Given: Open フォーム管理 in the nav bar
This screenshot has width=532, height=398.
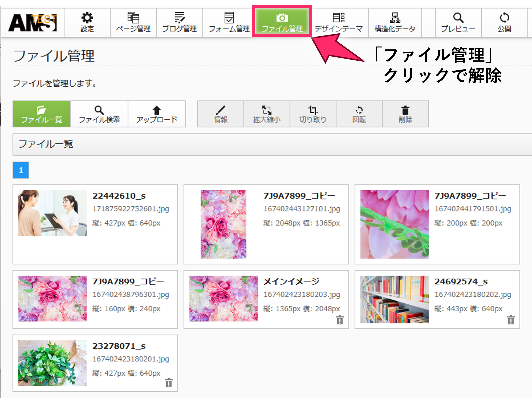Looking at the screenshot, I should [229, 23].
